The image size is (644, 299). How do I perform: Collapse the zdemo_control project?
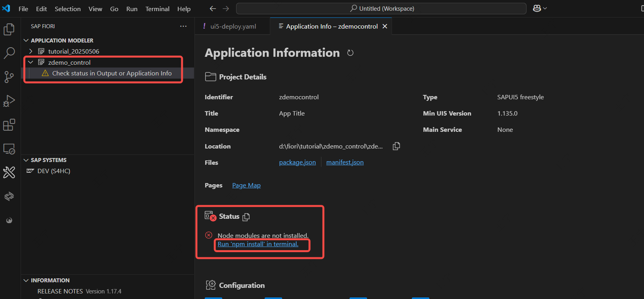(31, 62)
